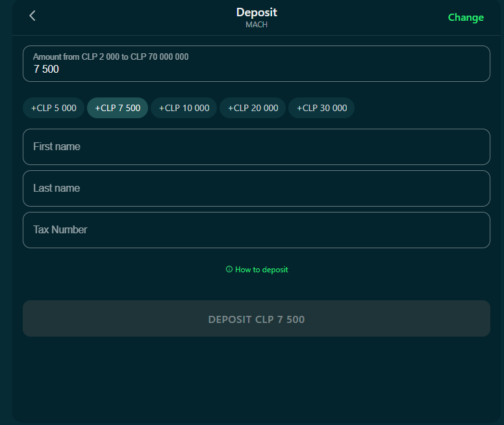Pick the +CLP 10 000 preset amount
The image size is (504, 425).
click(184, 108)
